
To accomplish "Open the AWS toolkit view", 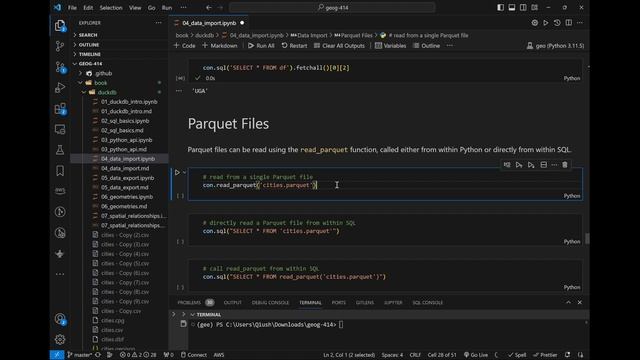I will [60, 191].
